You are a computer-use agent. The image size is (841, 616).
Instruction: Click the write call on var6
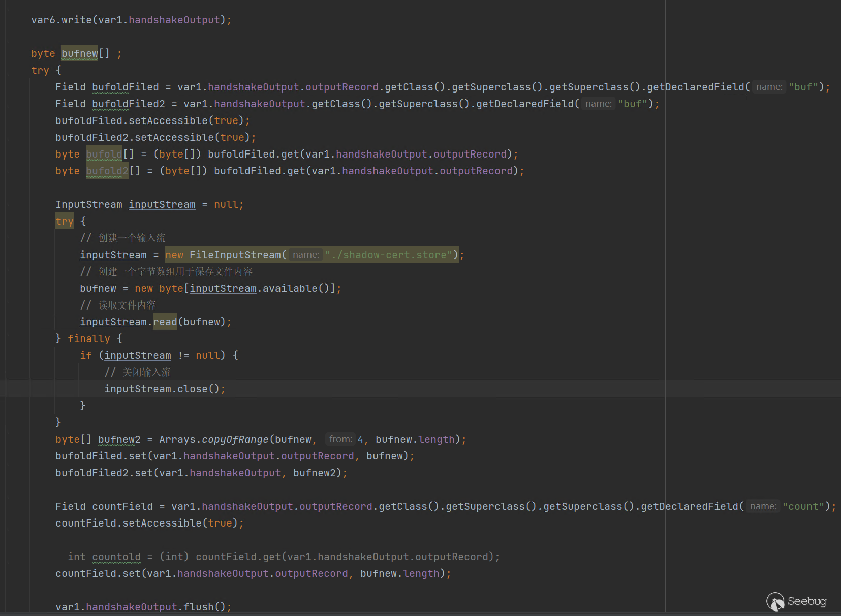coord(76,20)
